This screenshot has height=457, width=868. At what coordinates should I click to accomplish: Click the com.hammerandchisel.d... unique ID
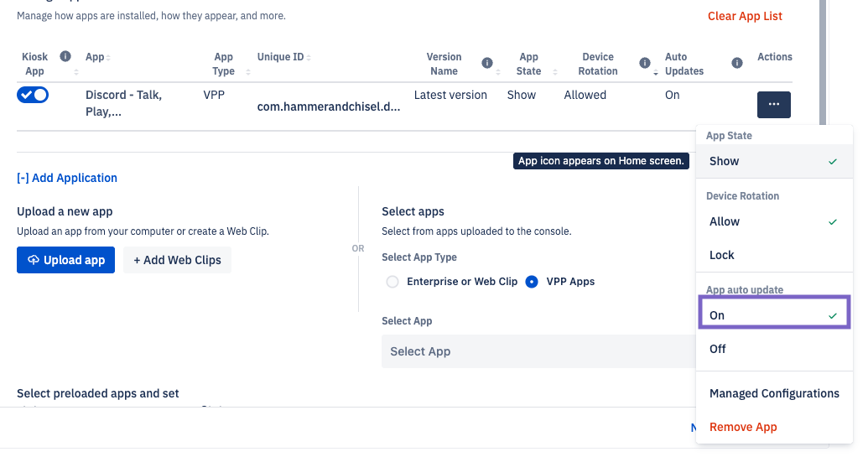(328, 106)
